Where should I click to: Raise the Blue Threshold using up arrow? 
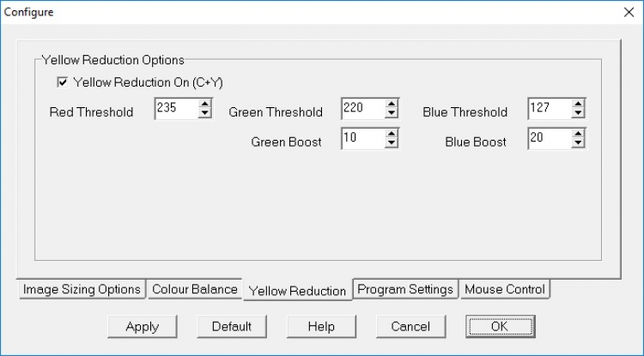[579, 104]
